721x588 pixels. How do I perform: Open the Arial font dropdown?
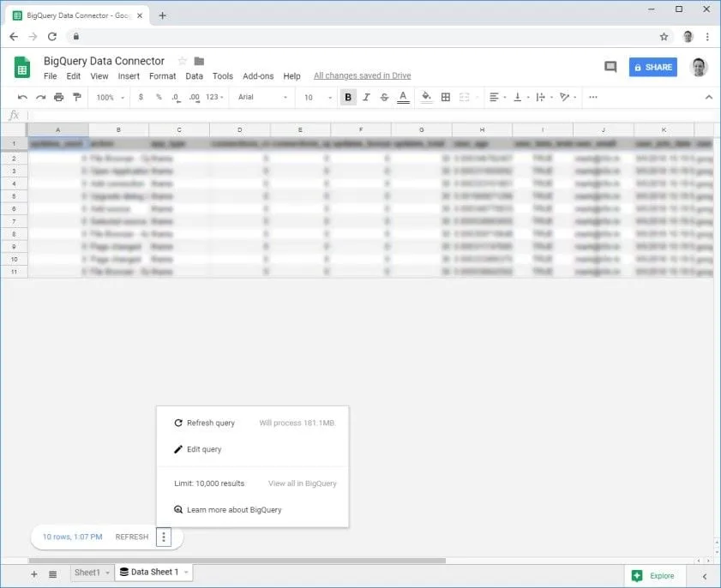(x=262, y=97)
